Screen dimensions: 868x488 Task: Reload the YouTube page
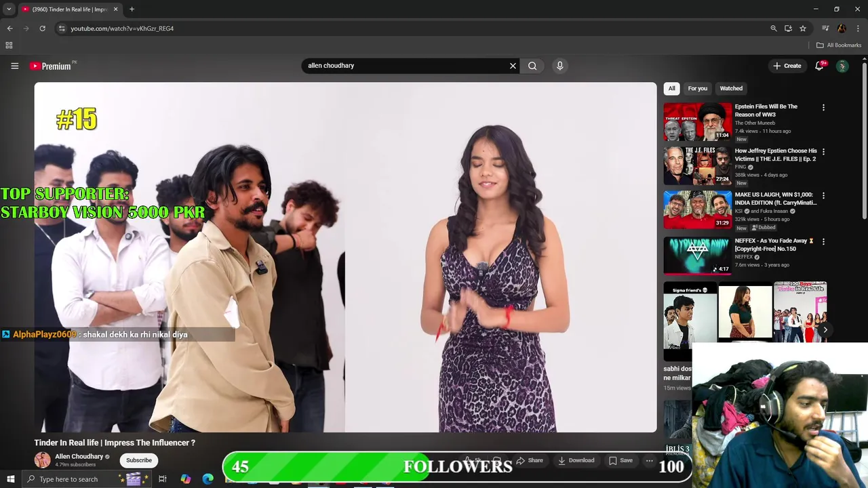42,28
